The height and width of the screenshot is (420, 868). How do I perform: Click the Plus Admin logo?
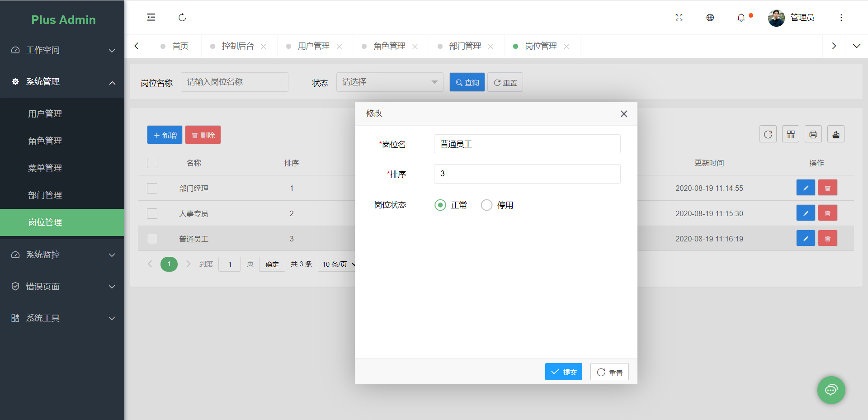tap(63, 20)
